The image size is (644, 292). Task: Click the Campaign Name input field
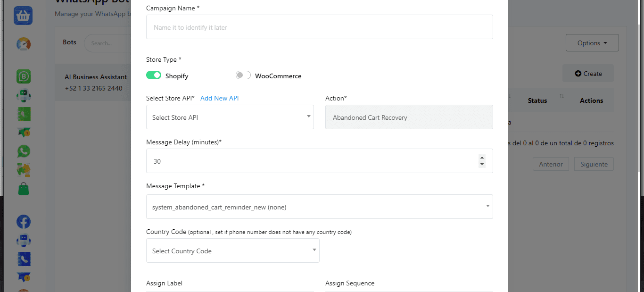tap(319, 27)
